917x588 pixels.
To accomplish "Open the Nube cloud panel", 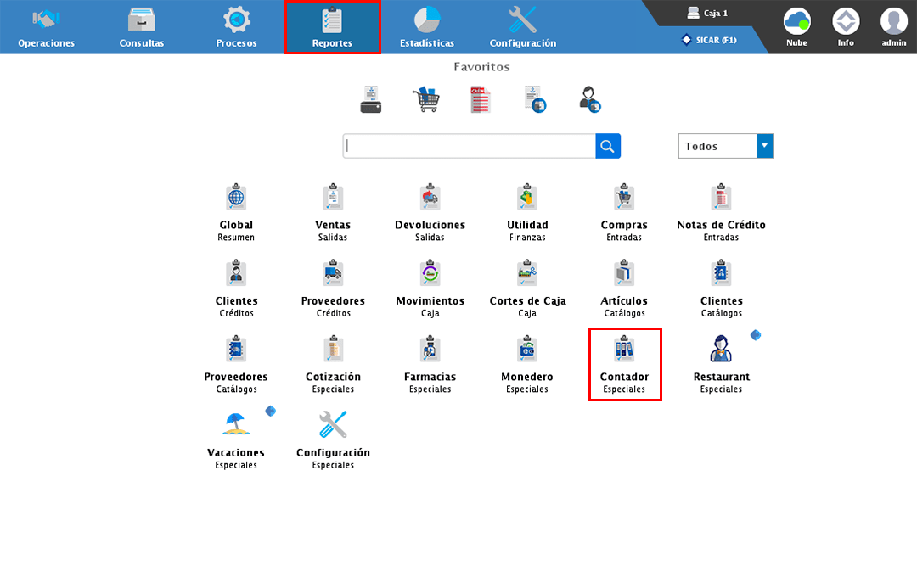I will click(796, 25).
